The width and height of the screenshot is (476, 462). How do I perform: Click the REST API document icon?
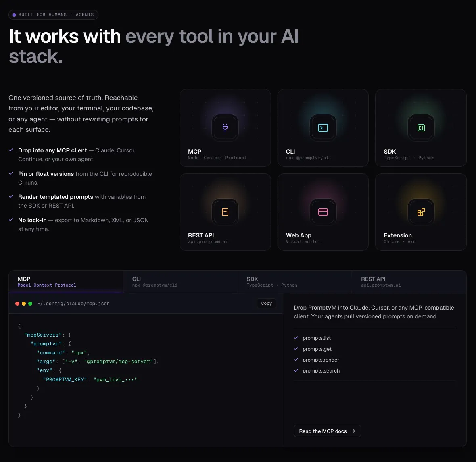(225, 212)
